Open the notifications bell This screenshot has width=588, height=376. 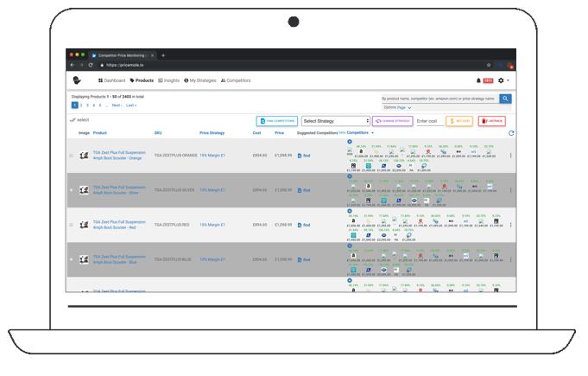(478, 80)
